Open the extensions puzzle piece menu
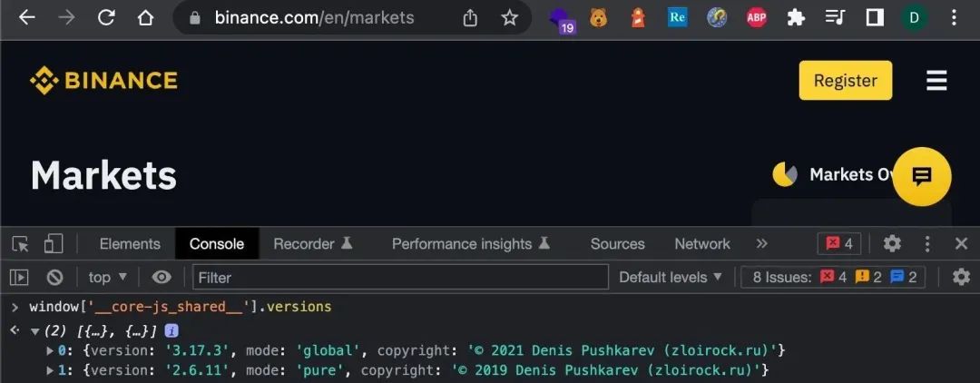The height and width of the screenshot is (383, 980). 796,17
